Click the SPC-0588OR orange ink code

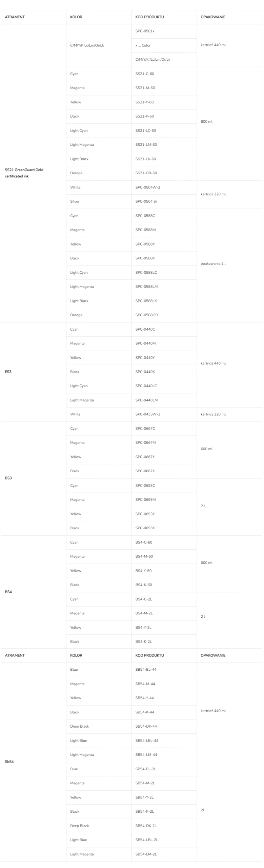click(147, 315)
